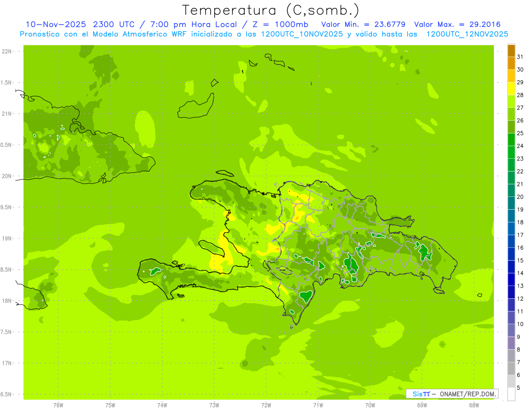
Task: Pick the orange swatch between 30 and 31
Action: point(511,63)
